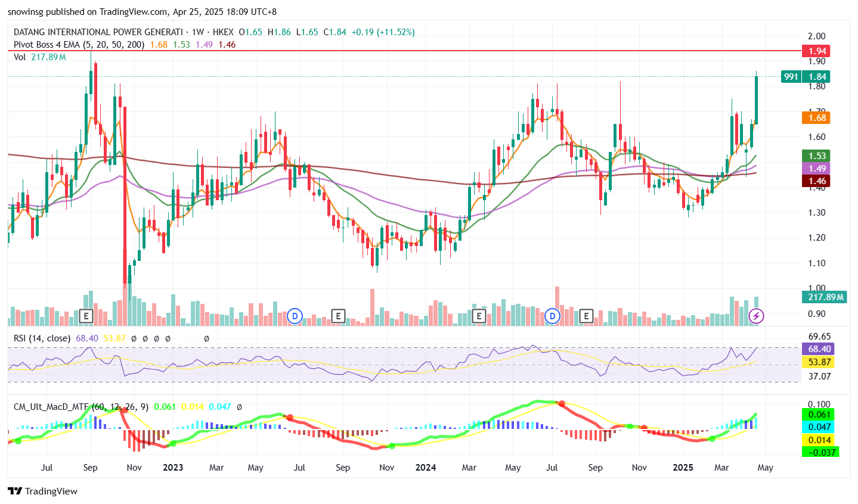
Task: Click the dividend D marker near July 2024
Action: [553, 316]
